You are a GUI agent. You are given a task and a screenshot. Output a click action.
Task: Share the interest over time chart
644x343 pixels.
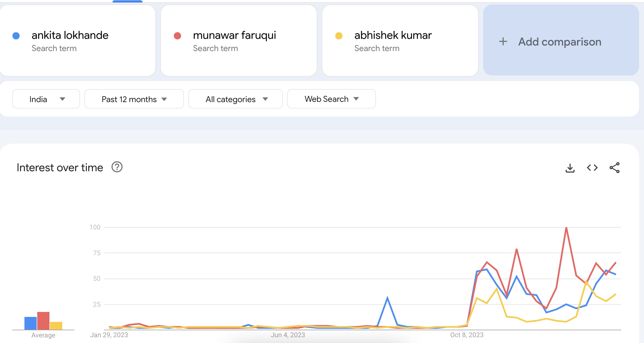(615, 168)
